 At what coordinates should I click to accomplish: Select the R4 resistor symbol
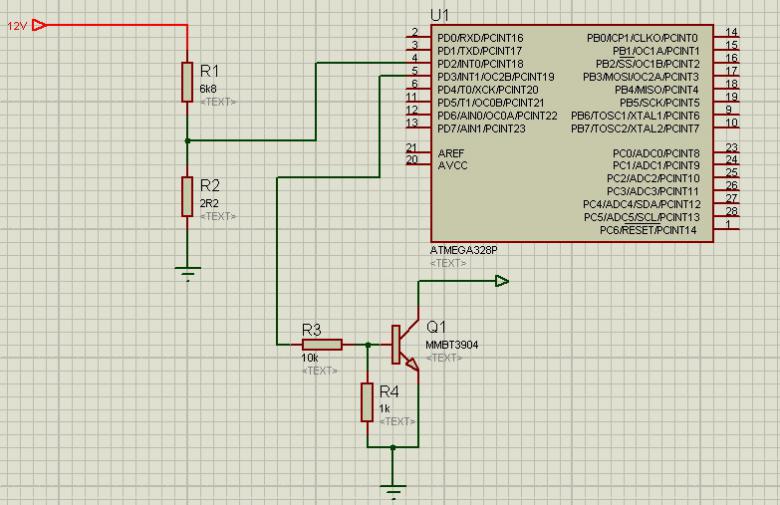pos(367,402)
